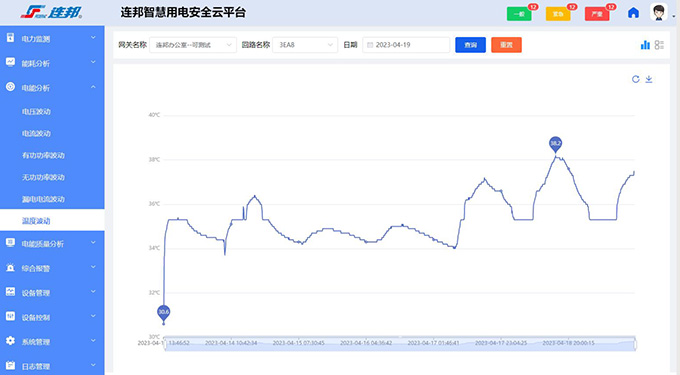Screen dimensions: 680x375
Task: Open the green 一般 alarm button
Action: [x=519, y=14]
